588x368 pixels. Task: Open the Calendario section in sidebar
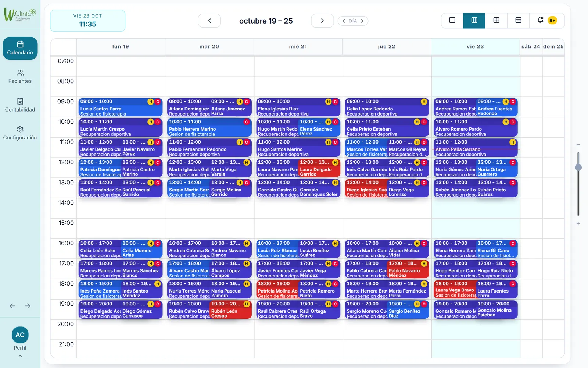point(20,48)
